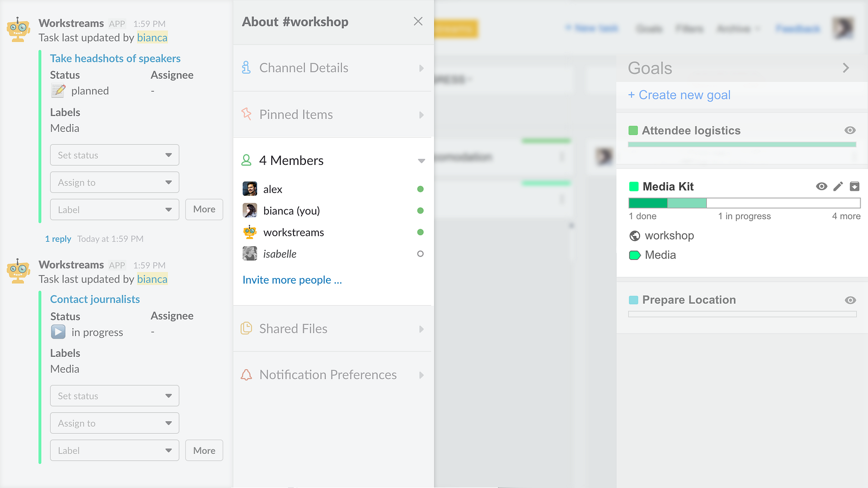Click the workstreams bot avatar in members list
The width and height of the screenshot is (868, 488).
250,232
